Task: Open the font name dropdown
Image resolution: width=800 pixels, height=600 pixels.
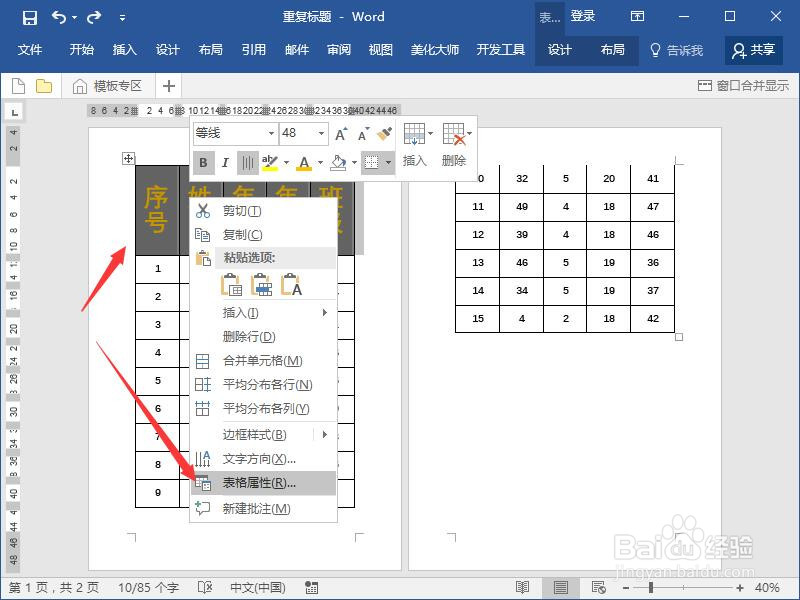Action: [272, 133]
